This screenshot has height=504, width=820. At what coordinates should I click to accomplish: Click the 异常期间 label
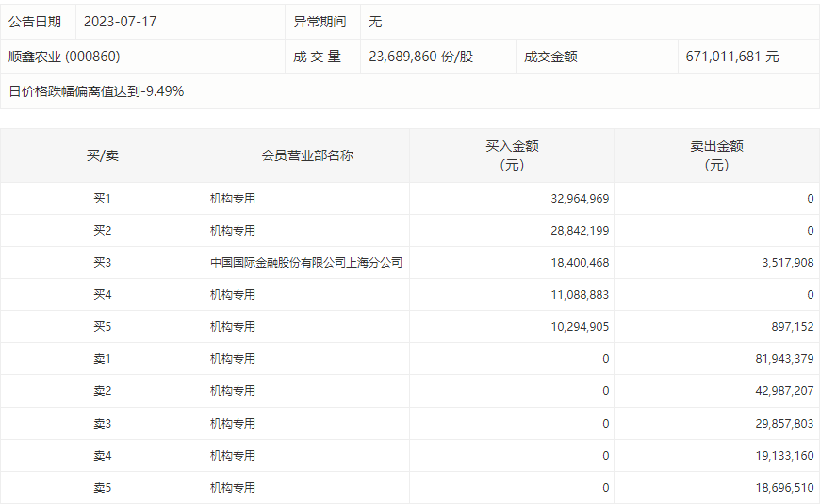[x=320, y=22]
